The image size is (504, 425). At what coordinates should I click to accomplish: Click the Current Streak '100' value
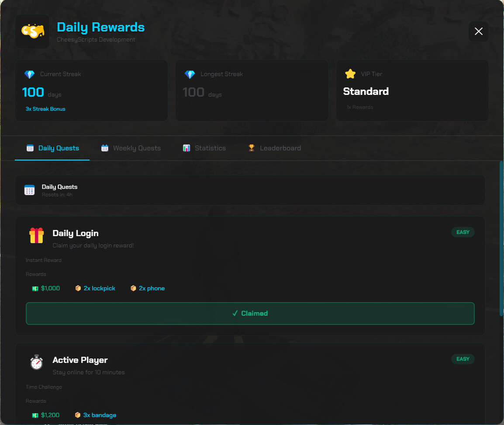[33, 92]
